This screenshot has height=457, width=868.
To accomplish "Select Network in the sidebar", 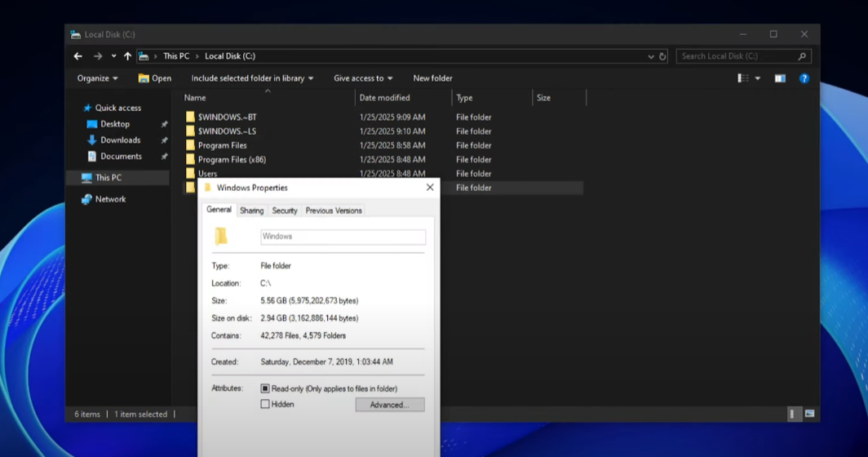I will [104, 199].
